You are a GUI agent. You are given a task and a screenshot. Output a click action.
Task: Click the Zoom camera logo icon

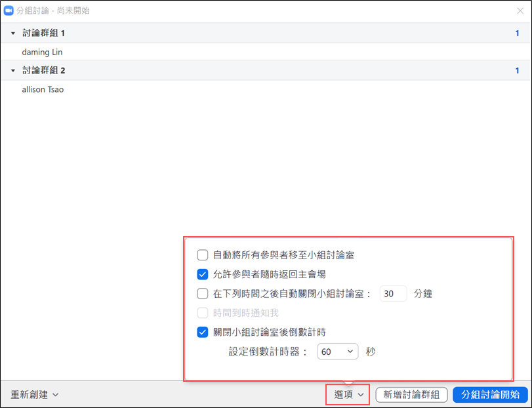[9, 11]
